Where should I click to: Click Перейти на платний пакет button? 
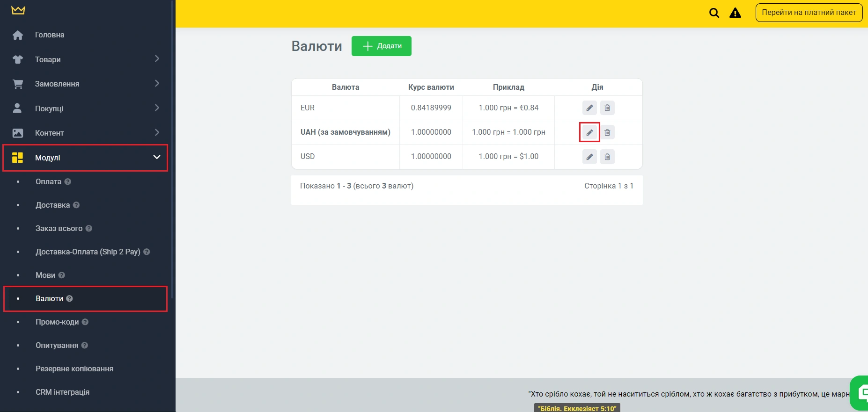click(809, 13)
